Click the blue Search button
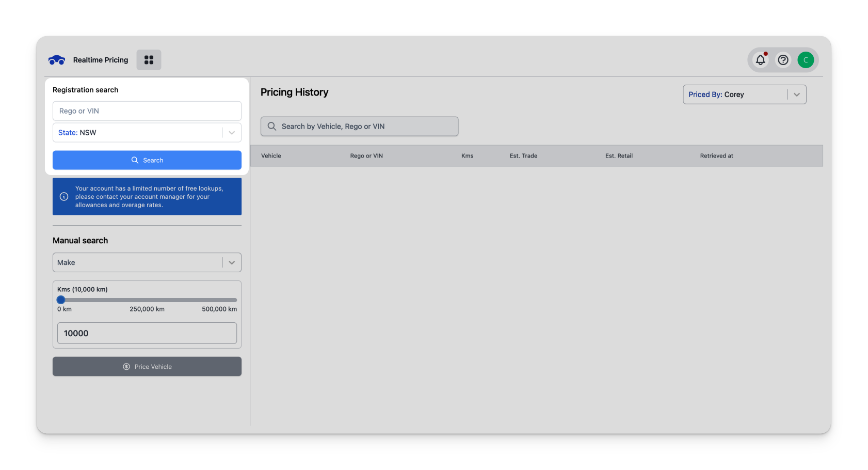The image size is (868, 470). coord(147,160)
